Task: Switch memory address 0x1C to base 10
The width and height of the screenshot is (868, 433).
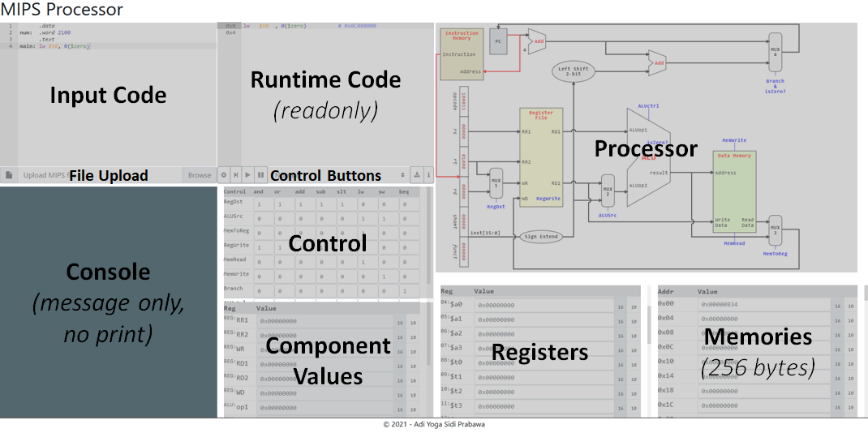Action: 851,406
